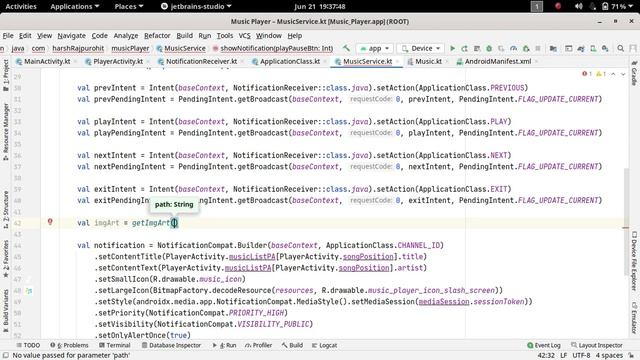Viewport: 640px width, 360px height.
Task: Go to previous highlighted error arrow
Action: coord(613,74)
